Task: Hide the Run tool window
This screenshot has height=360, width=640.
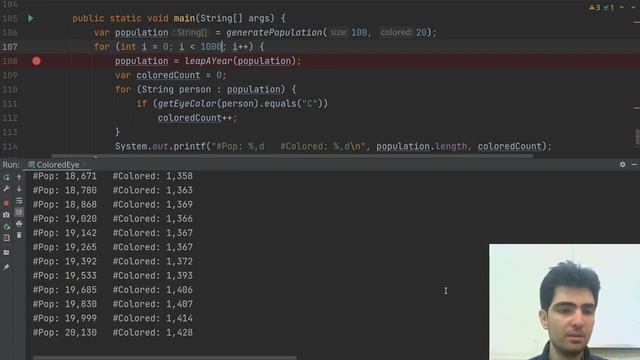Action: [x=634, y=164]
